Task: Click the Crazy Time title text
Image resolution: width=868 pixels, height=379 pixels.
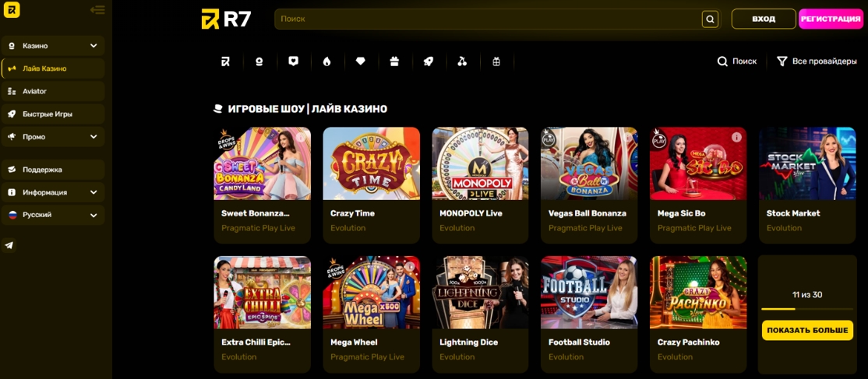Action: (353, 213)
